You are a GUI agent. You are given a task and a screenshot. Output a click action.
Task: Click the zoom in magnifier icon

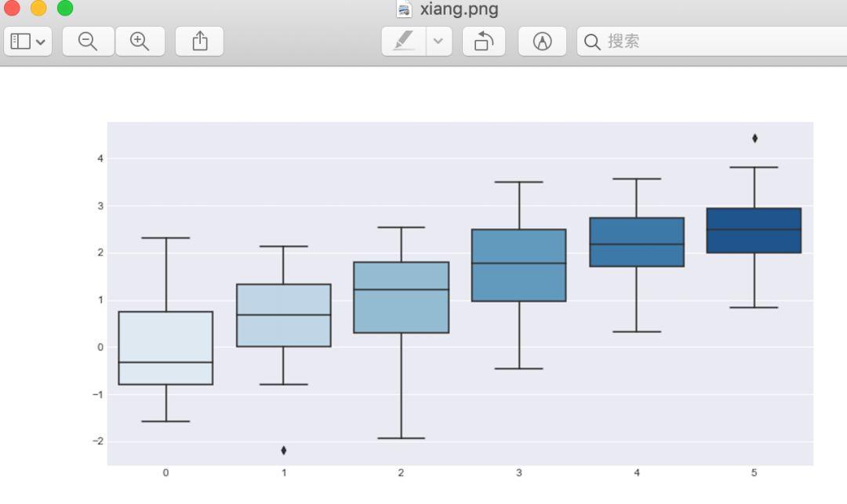coord(140,42)
